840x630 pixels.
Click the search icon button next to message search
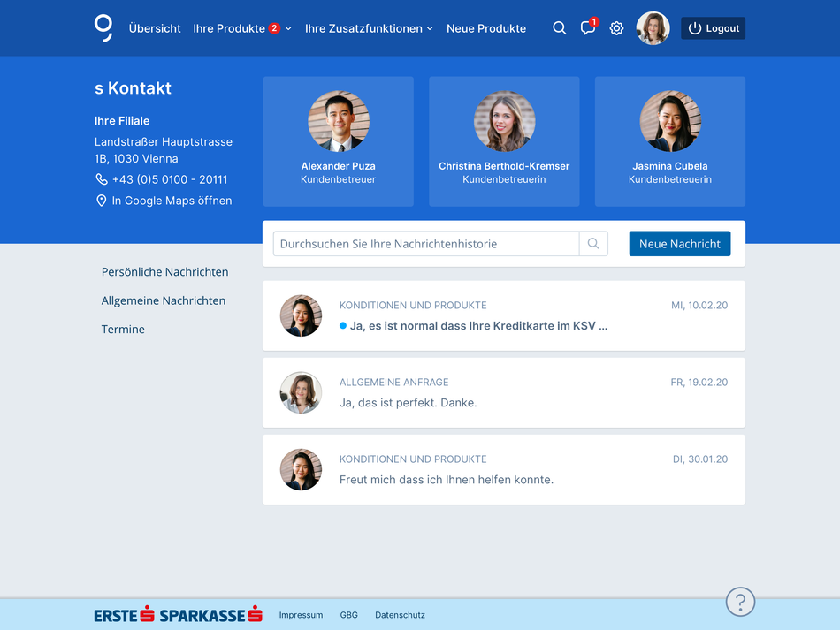pos(593,244)
